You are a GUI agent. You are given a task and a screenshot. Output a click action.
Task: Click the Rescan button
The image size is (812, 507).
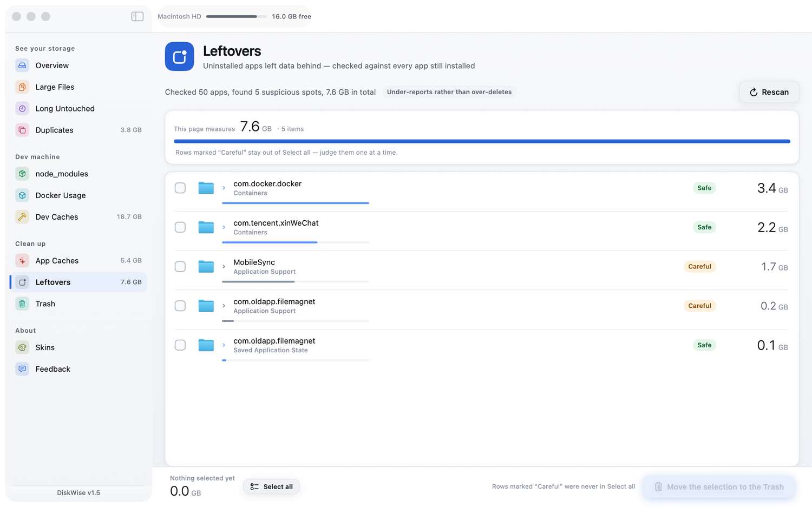tap(769, 92)
